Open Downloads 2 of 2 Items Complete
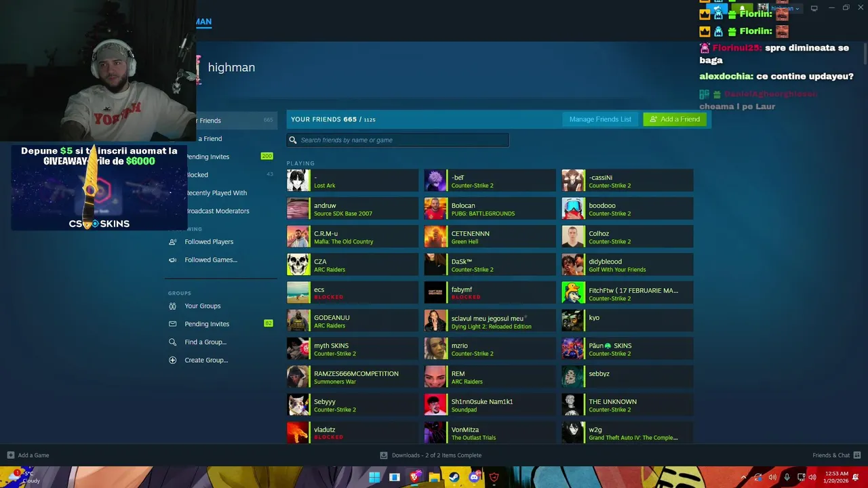 tap(436, 455)
